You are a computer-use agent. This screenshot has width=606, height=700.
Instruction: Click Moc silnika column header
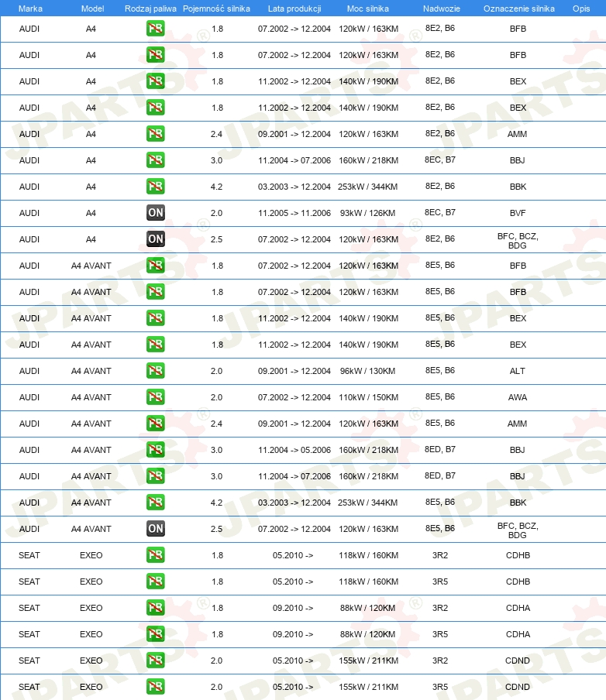tap(368, 9)
